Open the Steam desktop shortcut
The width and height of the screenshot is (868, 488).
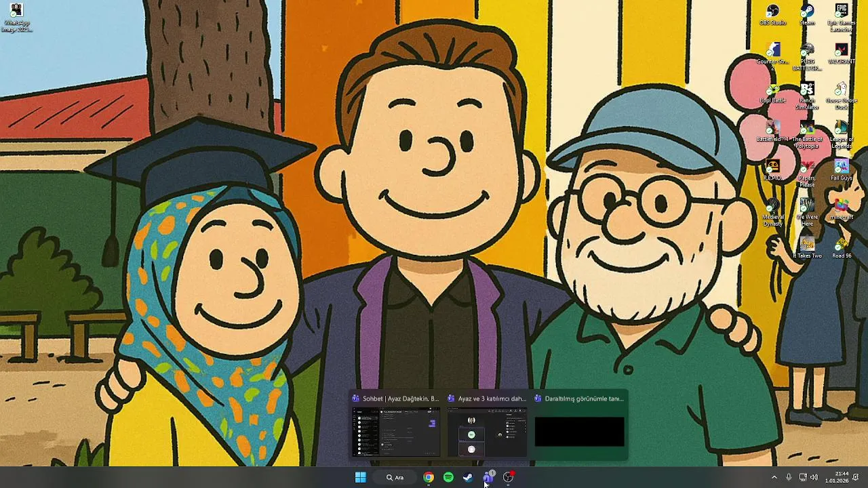[x=807, y=15]
